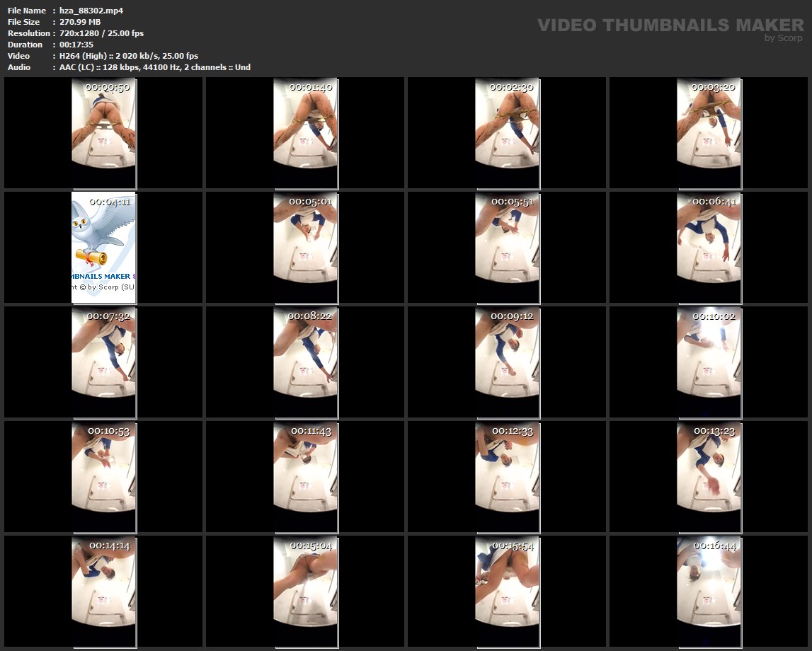Pick the thumbnail marked 00:02:30

click(507, 133)
